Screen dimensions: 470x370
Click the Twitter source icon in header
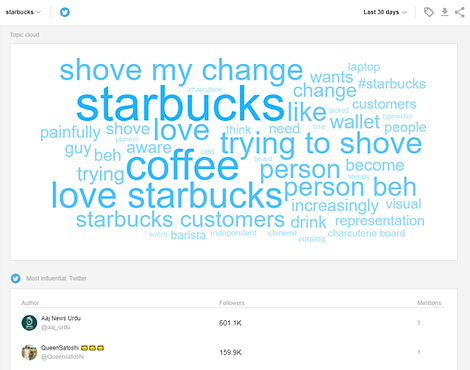[x=65, y=12]
